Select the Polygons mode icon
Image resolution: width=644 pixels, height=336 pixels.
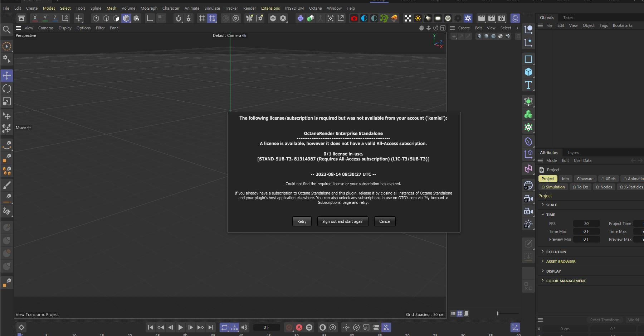pos(116,18)
